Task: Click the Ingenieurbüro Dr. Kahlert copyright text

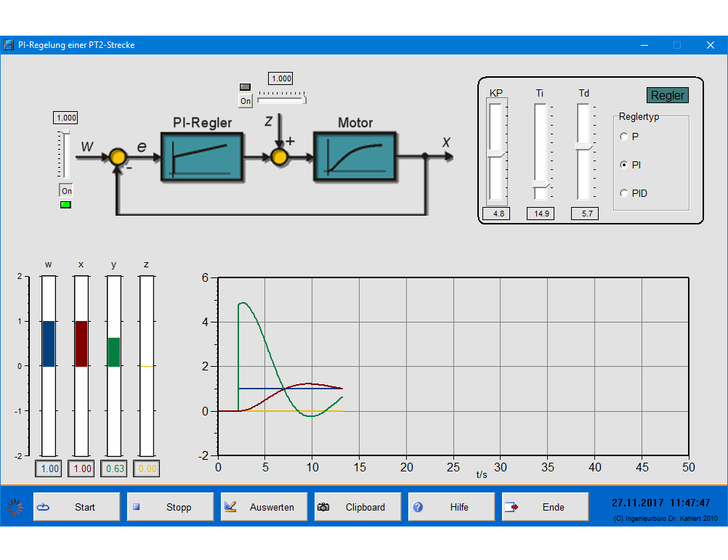Action: click(x=666, y=519)
